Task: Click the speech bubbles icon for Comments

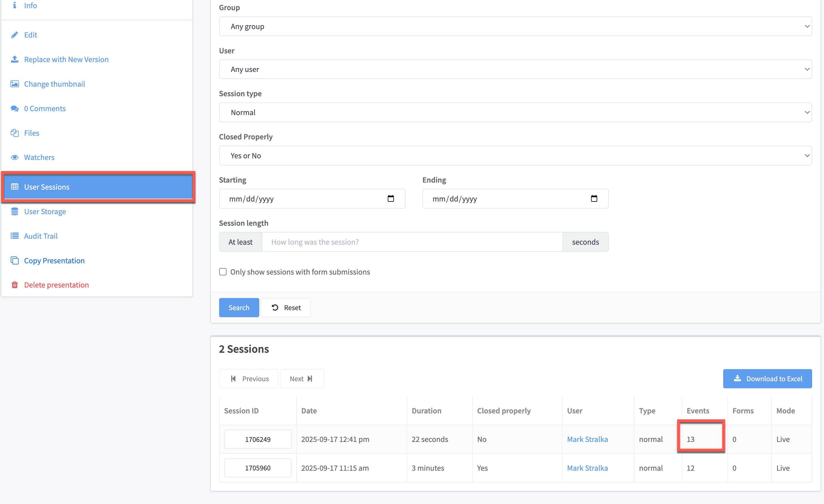Action: pyautogui.click(x=14, y=108)
